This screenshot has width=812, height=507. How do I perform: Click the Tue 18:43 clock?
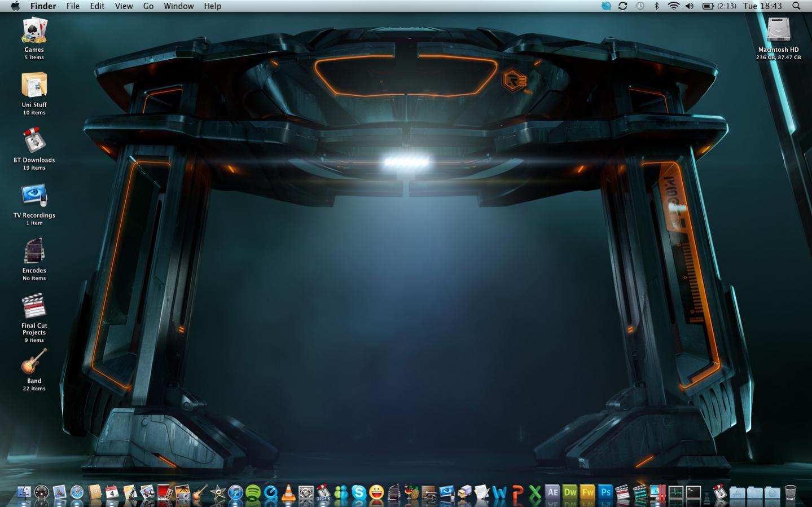(762, 6)
